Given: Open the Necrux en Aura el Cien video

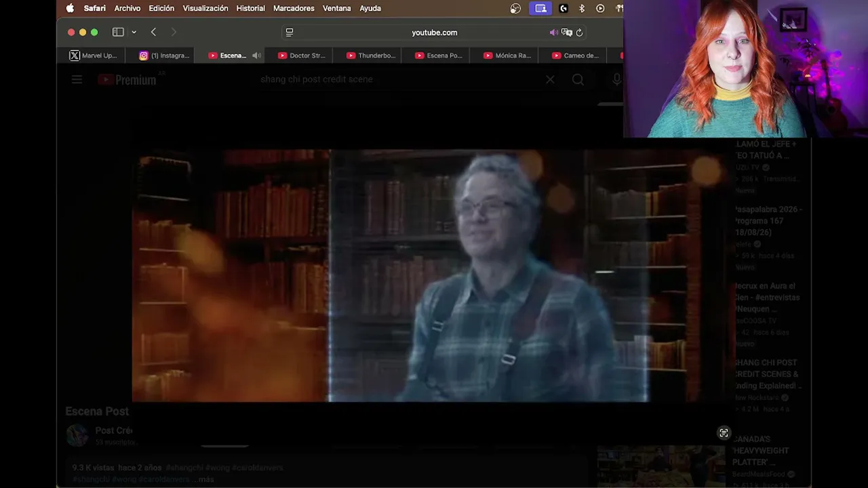Looking at the screenshot, I should click(x=766, y=298).
